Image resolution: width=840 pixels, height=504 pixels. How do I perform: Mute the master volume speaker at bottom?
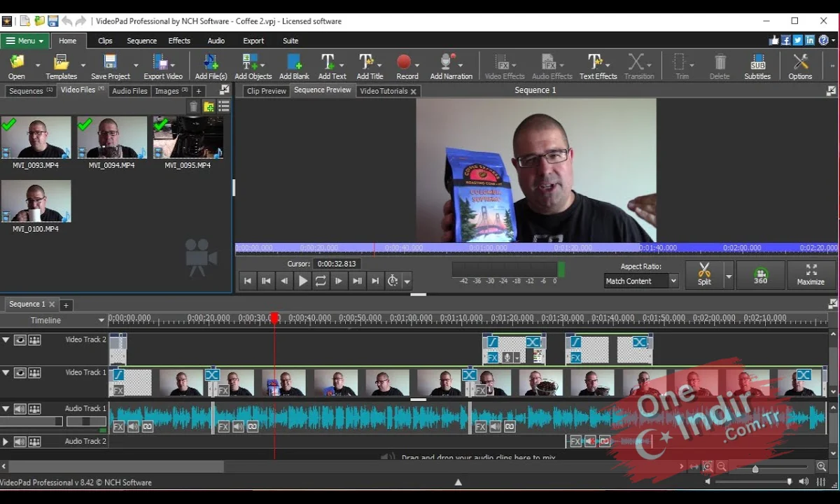[x=707, y=482]
